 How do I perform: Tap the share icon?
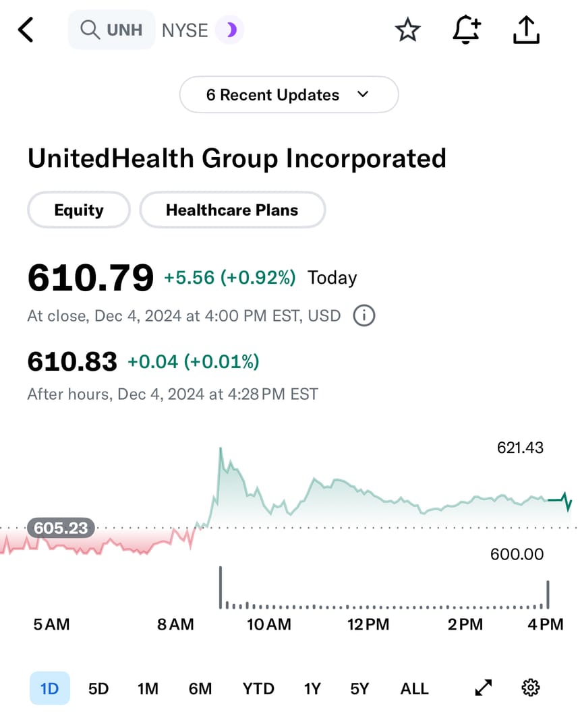[526, 30]
